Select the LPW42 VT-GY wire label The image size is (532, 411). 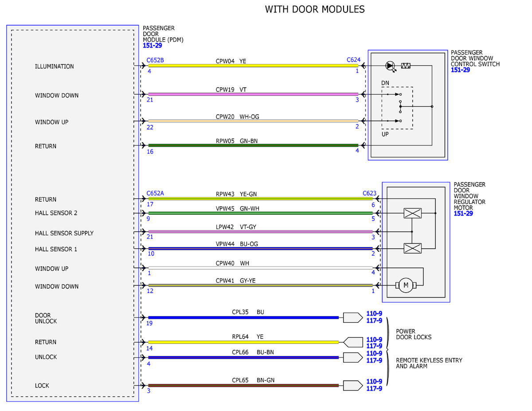coord(236,227)
